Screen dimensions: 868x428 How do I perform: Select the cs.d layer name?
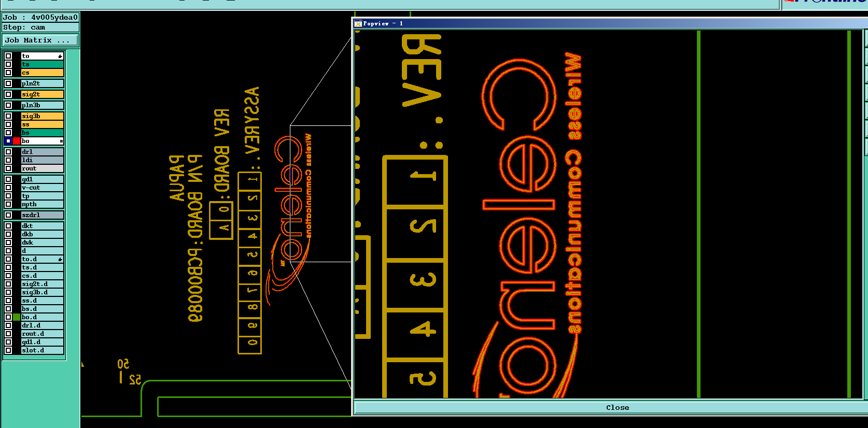click(x=42, y=276)
